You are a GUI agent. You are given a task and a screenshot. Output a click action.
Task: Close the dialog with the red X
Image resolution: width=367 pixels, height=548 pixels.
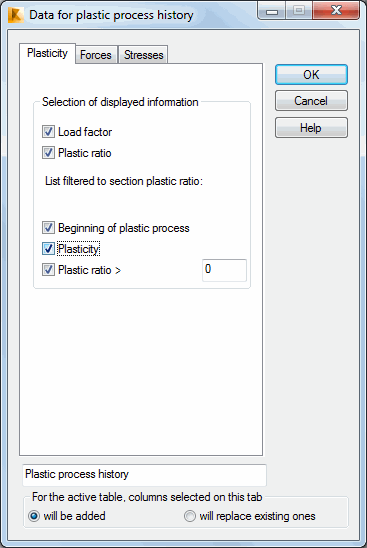(336, 11)
